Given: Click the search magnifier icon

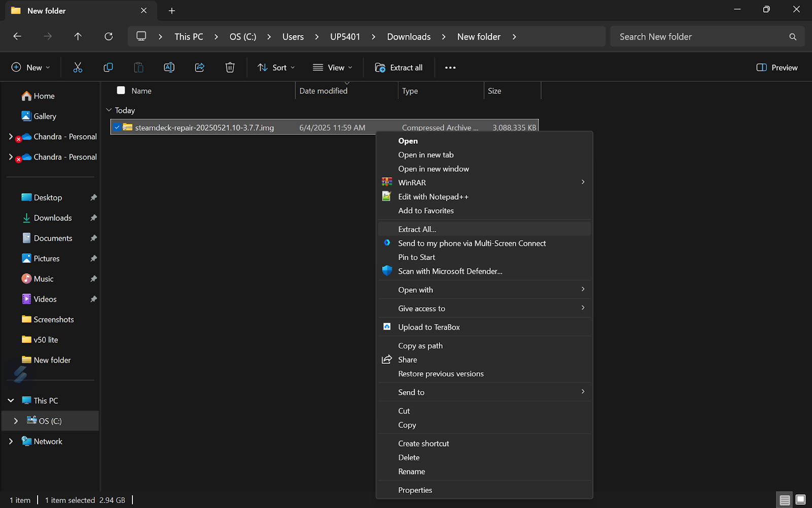Looking at the screenshot, I should (793, 37).
